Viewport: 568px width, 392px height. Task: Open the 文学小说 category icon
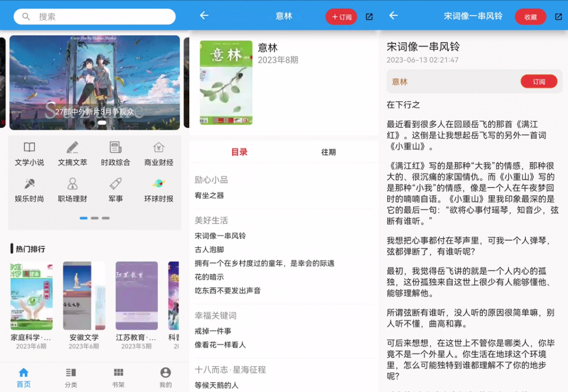(x=29, y=148)
